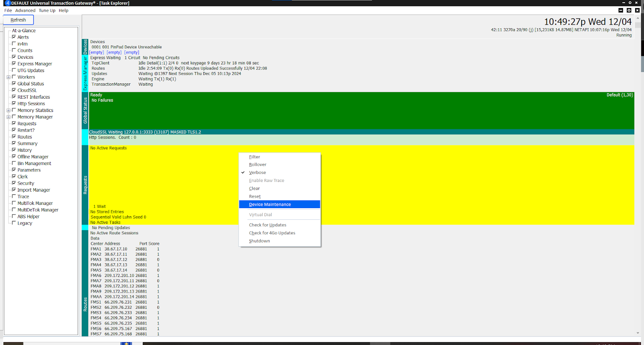Expand the Workers tree node

8,77
